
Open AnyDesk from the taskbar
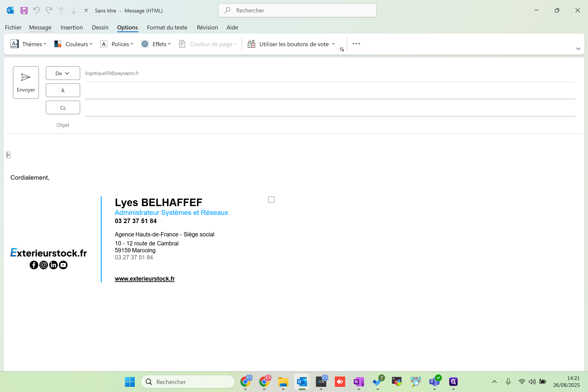[340, 382]
